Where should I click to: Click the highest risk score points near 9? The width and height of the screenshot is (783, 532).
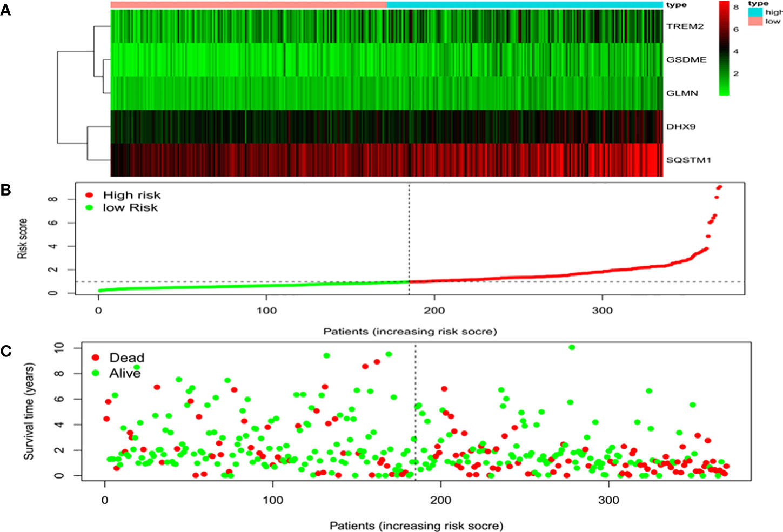click(x=719, y=187)
